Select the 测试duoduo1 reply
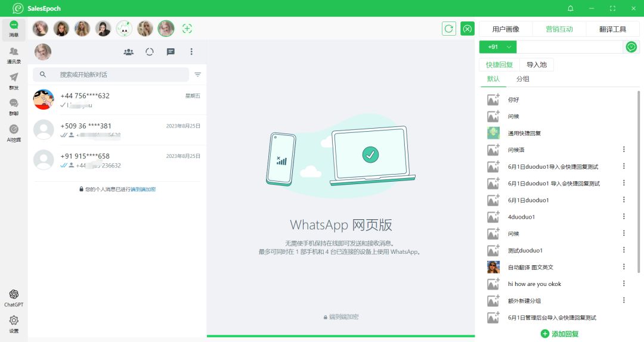644x342 pixels. [525, 250]
